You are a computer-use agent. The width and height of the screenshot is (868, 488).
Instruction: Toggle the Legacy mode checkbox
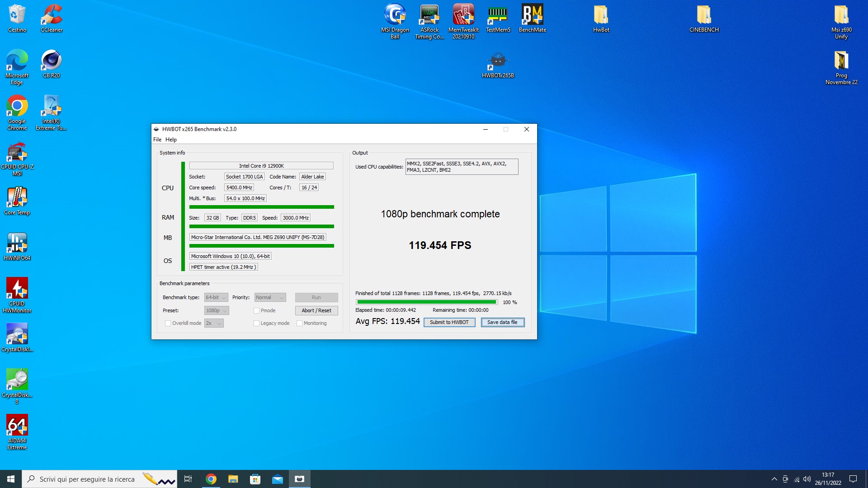pos(256,323)
